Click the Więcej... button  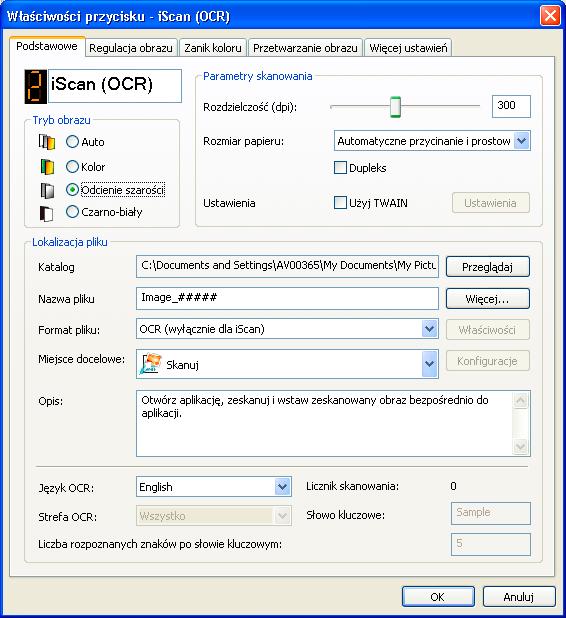(x=488, y=299)
